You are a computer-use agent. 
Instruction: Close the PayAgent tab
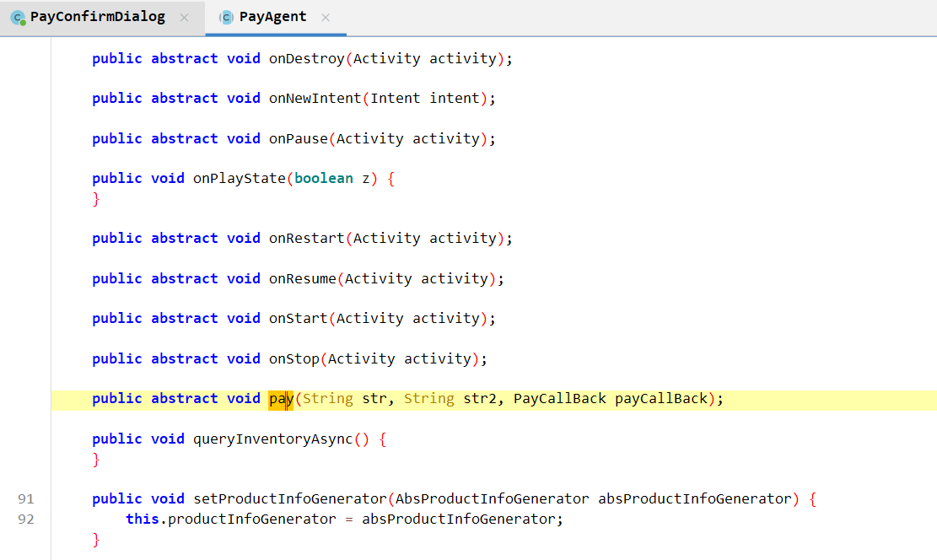pyautogui.click(x=326, y=18)
